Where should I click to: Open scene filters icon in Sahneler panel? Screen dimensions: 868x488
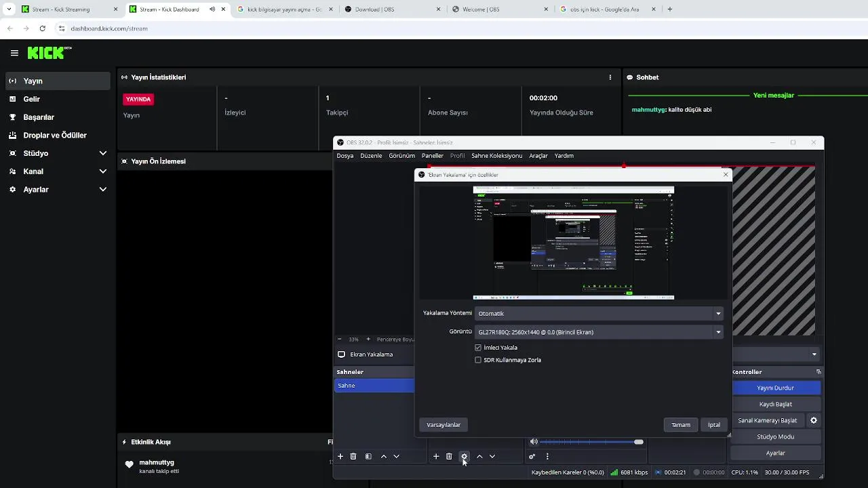(368, 457)
